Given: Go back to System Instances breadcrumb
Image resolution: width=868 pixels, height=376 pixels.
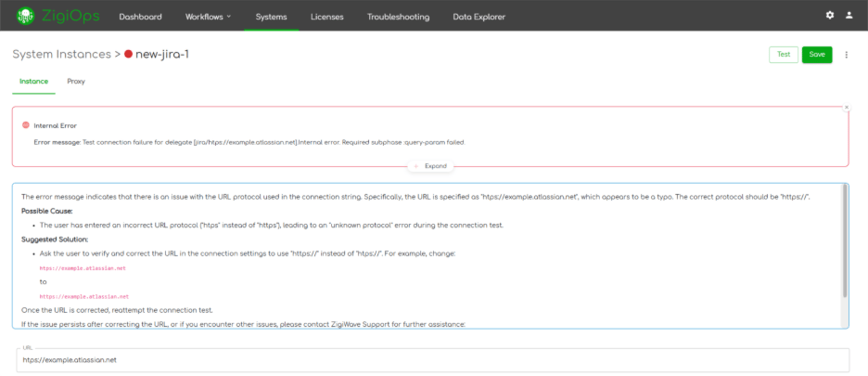Looking at the screenshot, I should pyautogui.click(x=62, y=55).
